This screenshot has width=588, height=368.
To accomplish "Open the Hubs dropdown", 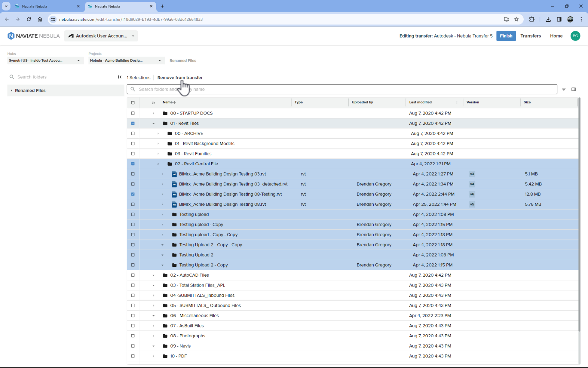I will tap(45, 61).
